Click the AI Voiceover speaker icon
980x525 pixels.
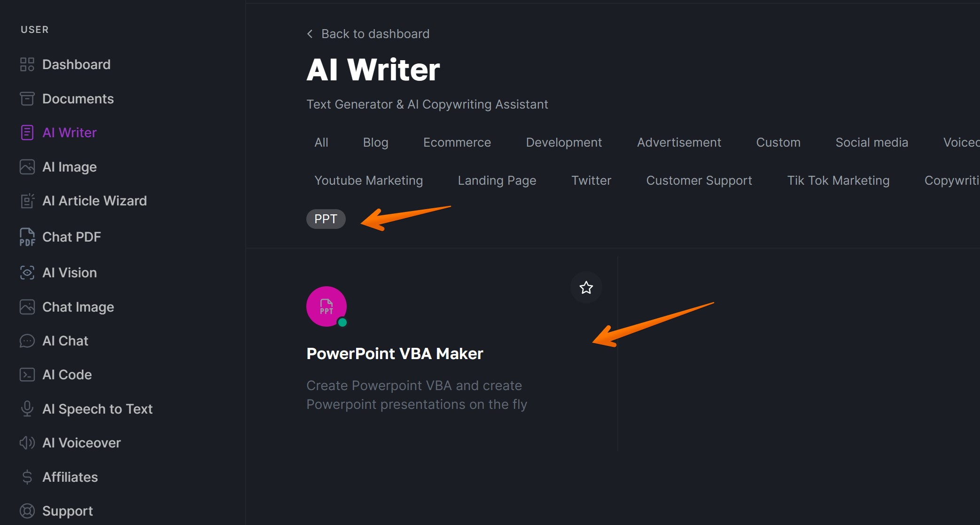(x=27, y=443)
